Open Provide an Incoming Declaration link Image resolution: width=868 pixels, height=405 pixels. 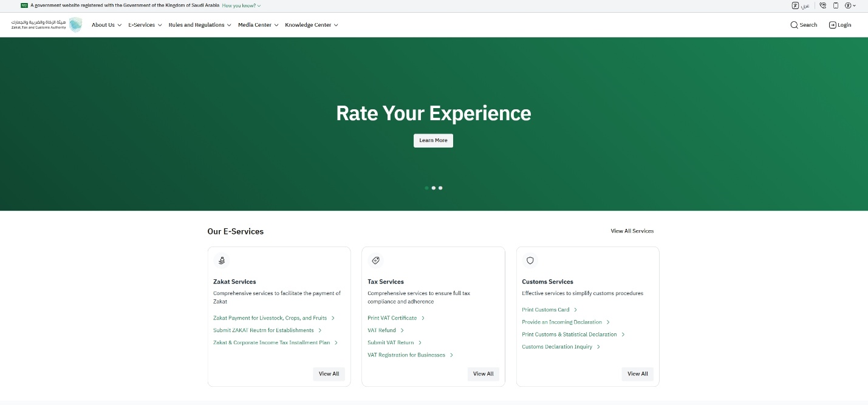[566, 322]
